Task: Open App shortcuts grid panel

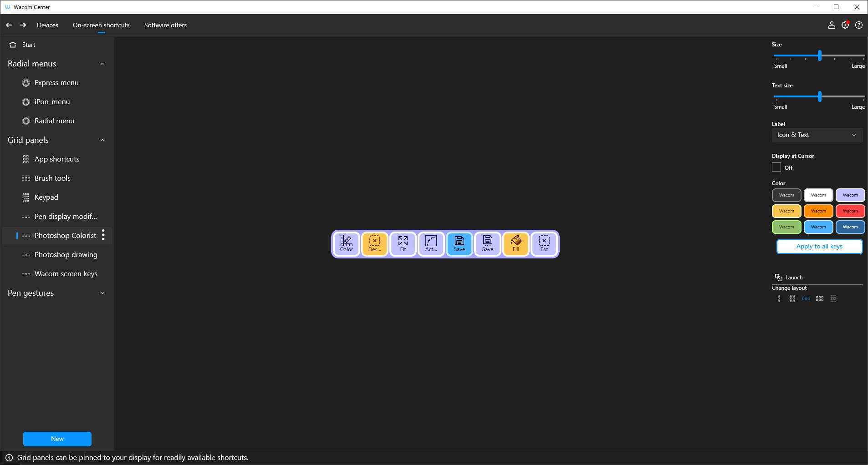Action: [x=57, y=159]
